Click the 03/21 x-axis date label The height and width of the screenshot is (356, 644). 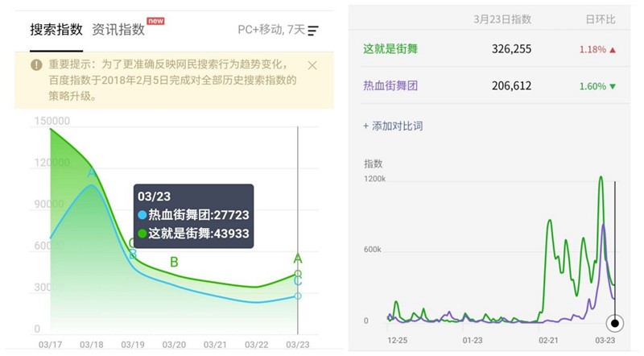(x=215, y=345)
